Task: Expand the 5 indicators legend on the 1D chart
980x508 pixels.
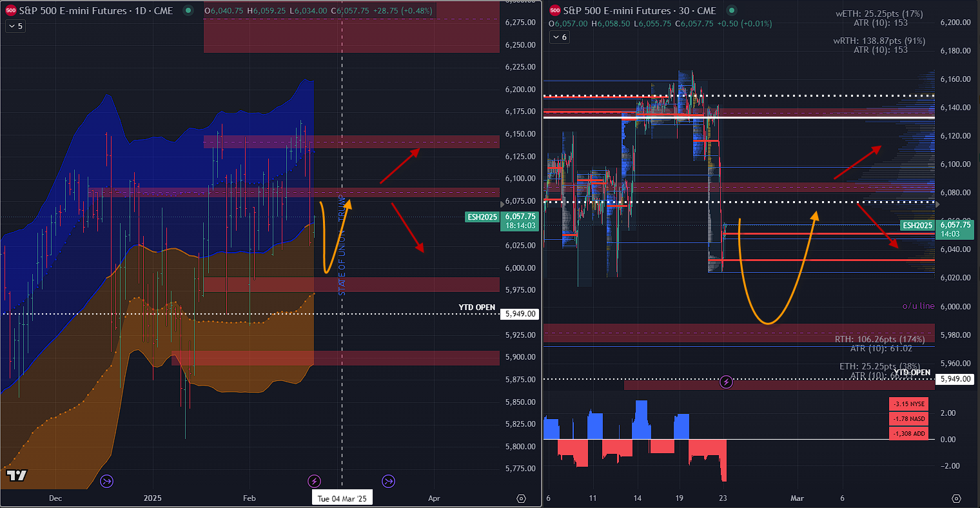Action: click(x=15, y=26)
